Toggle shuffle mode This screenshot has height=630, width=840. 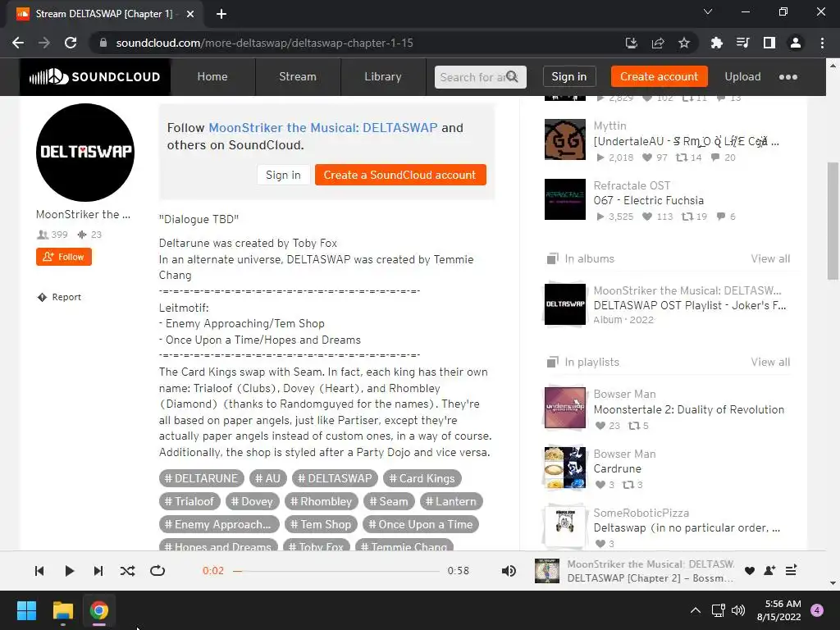click(127, 571)
